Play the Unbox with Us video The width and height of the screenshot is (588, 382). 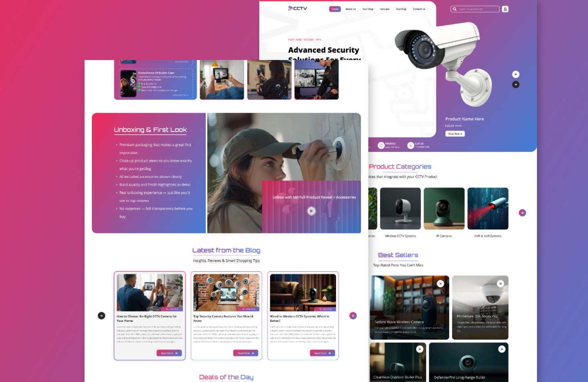pyautogui.click(x=312, y=211)
